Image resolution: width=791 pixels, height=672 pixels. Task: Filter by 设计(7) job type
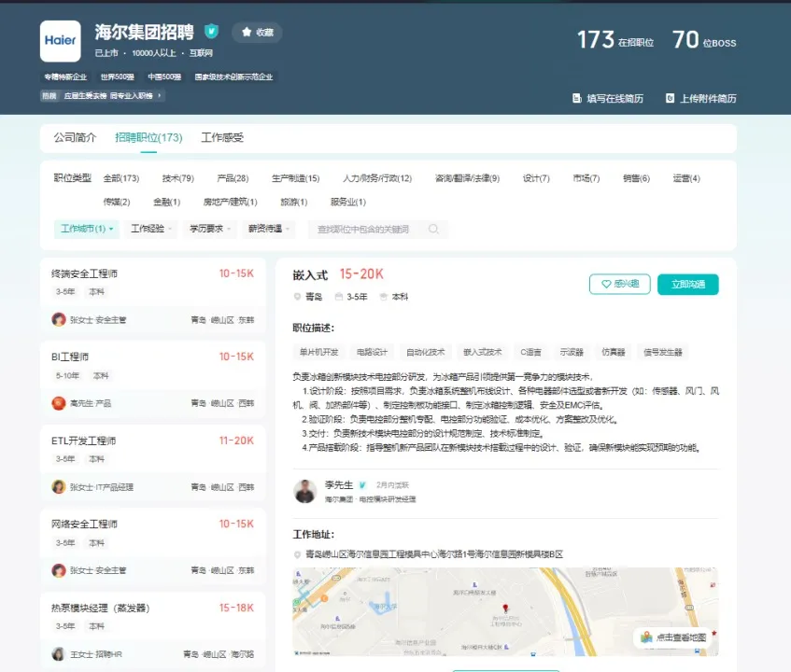(536, 178)
